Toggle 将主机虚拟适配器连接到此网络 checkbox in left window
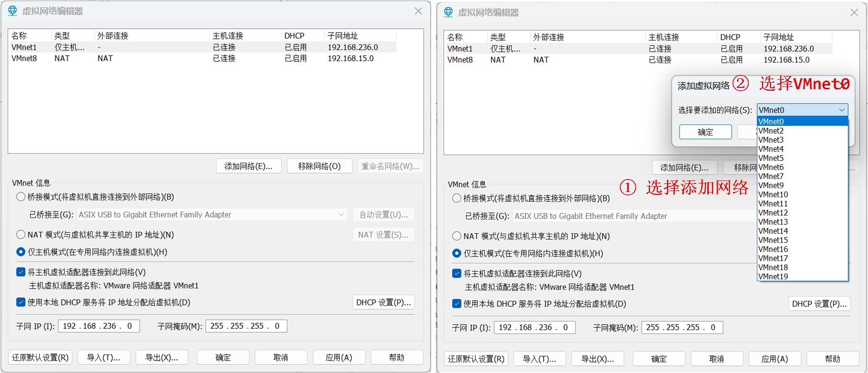 (x=21, y=272)
